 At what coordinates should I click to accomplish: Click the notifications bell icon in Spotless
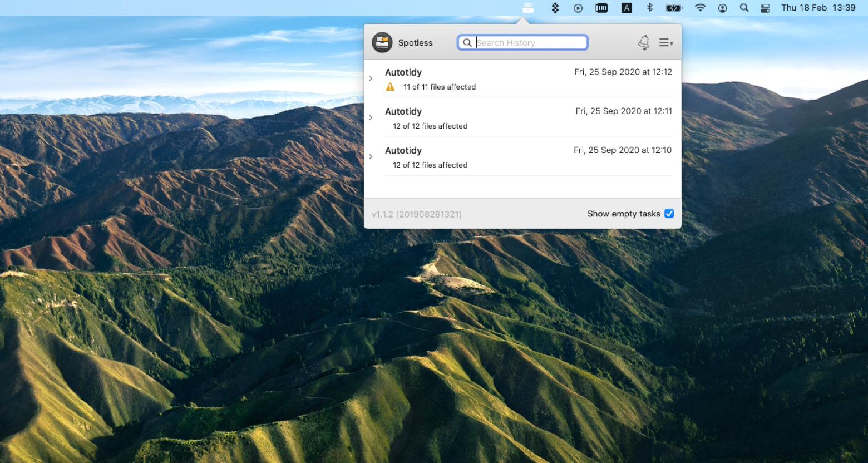tap(644, 42)
